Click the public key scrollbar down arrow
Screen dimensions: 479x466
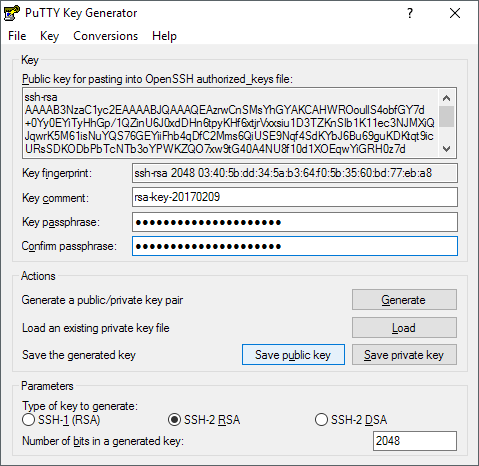coord(446,148)
